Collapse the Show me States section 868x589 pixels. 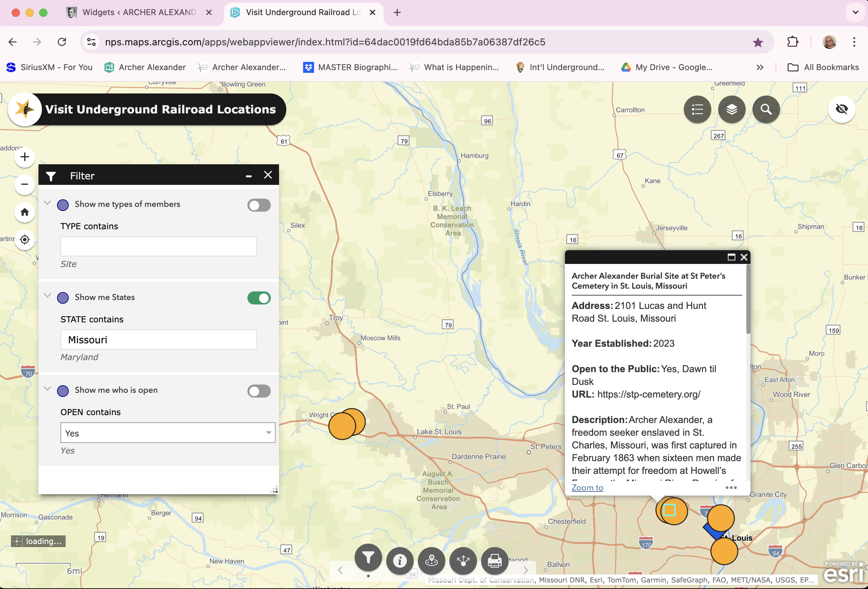click(x=47, y=296)
